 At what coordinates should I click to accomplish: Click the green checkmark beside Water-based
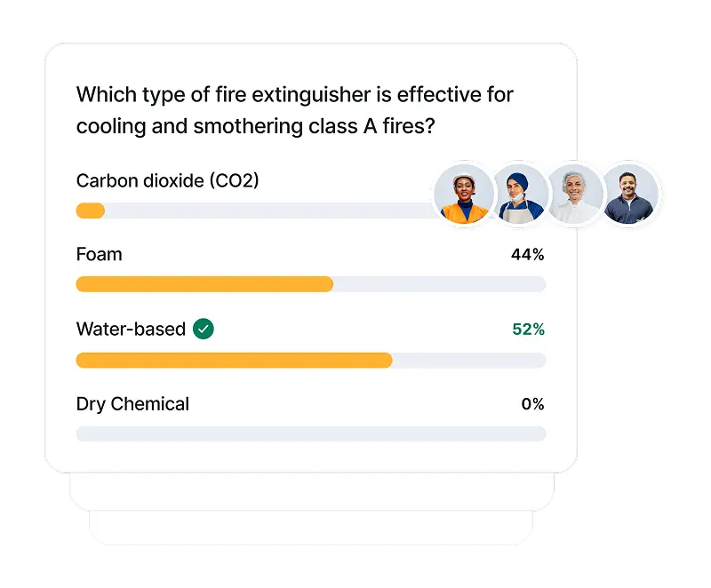(204, 329)
